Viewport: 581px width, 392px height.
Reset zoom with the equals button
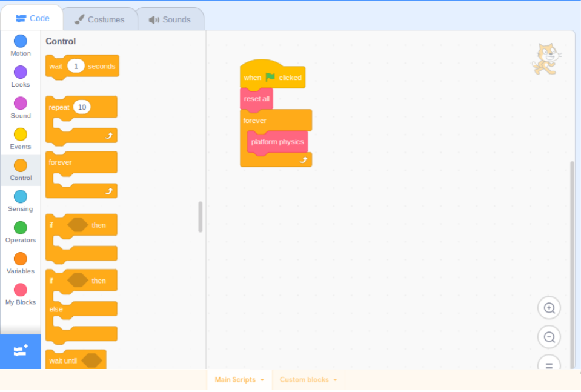549,364
